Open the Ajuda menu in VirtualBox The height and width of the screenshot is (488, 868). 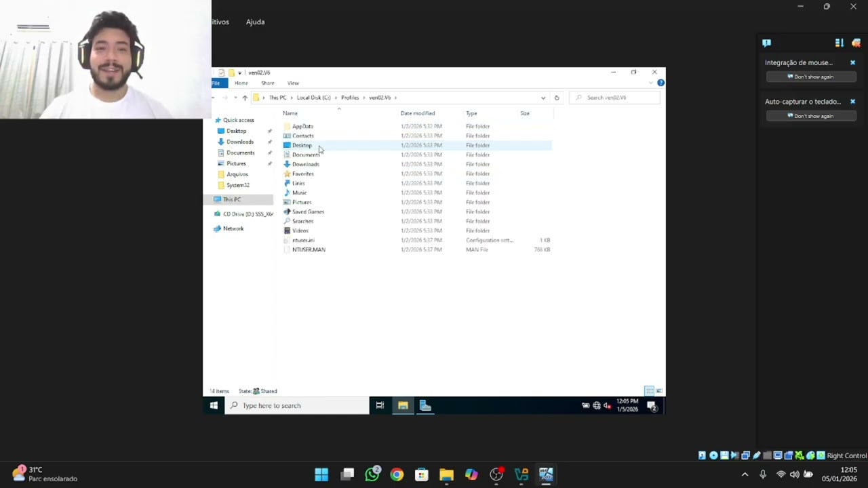pos(255,22)
